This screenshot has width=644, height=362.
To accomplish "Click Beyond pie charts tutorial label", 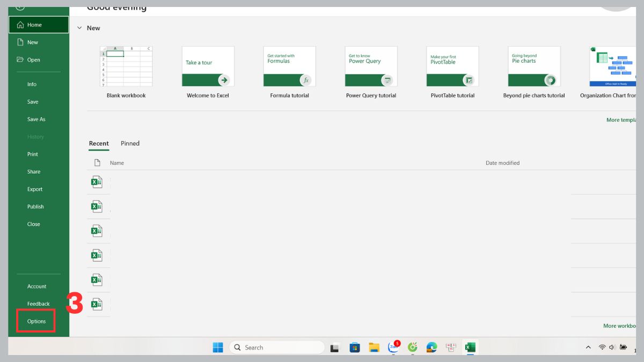I will 534,95.
